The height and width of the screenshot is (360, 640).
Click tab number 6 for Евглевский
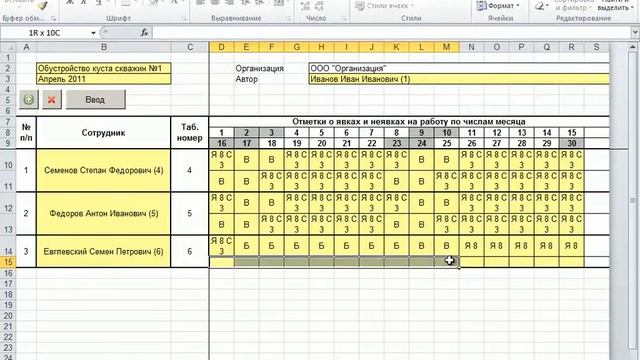click(190, 251)
